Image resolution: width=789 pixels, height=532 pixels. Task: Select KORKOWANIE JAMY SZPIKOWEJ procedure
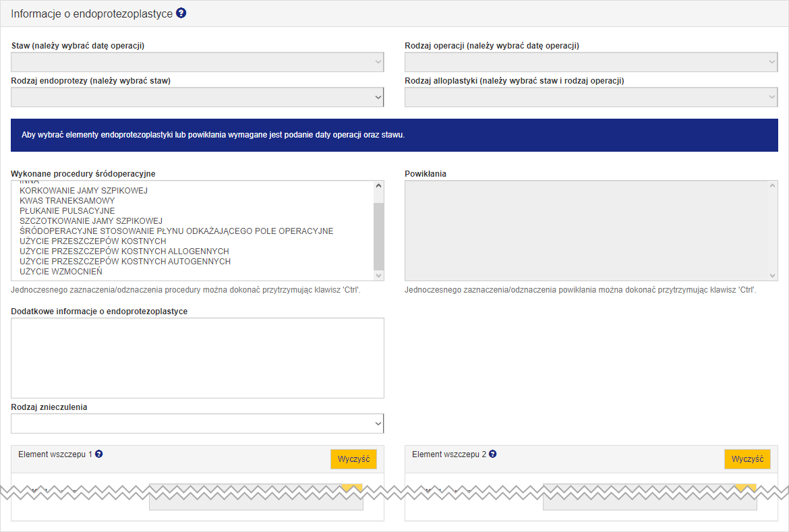click(x=84, y=191)
